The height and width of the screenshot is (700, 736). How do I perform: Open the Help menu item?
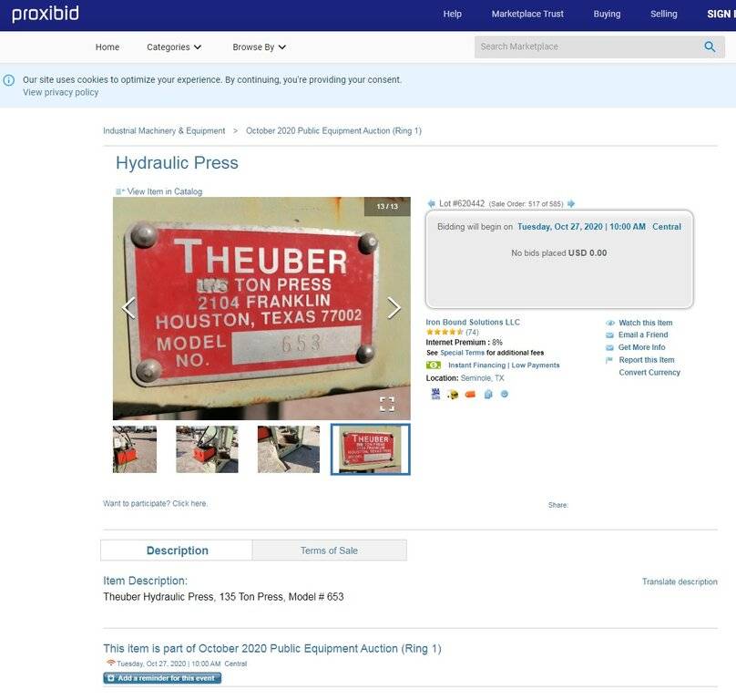(x=452, y=14)
